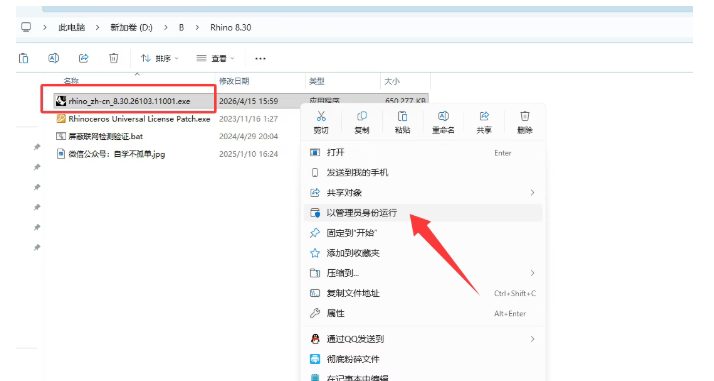Click chevron between B and Rhino 8.30
Image resolution: width=714 pixels, height=381 pixels.
(197, 28)
